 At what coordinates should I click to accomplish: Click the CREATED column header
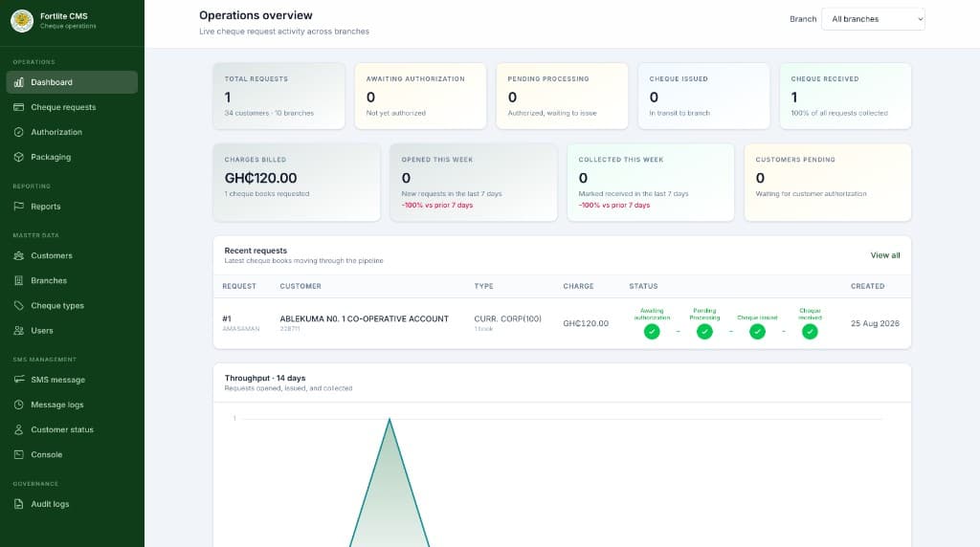pos(867,286)
